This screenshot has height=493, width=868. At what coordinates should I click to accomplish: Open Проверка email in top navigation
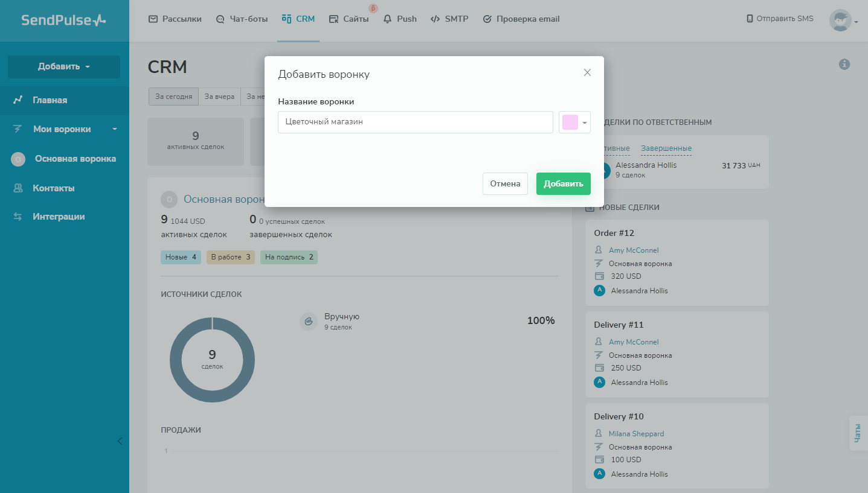coord(521,19)
